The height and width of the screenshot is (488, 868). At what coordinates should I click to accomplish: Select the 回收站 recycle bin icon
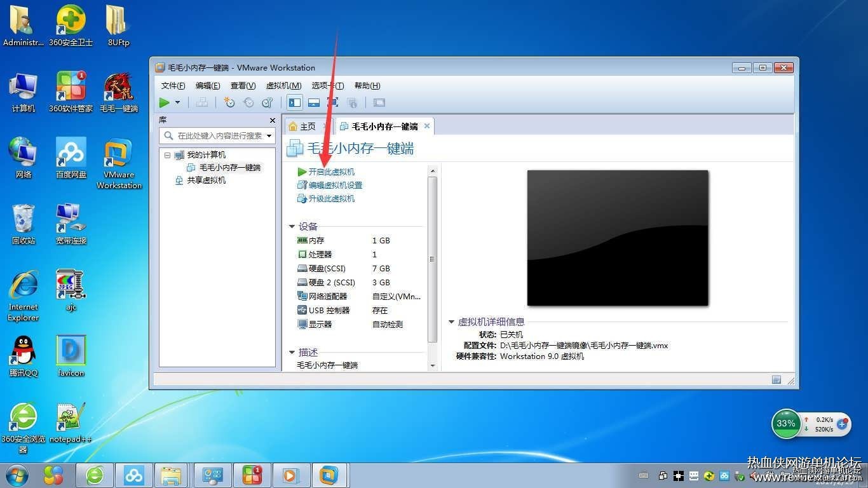[x=24, y=224]
